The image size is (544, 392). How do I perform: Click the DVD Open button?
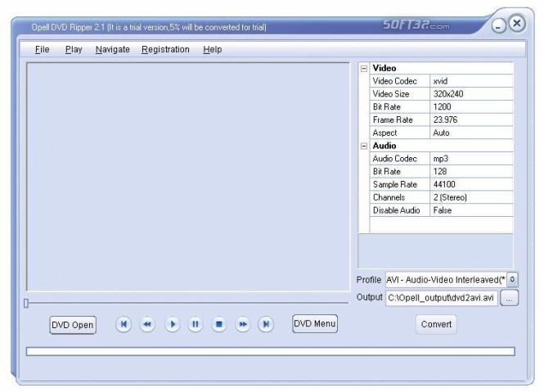[x=73, y=325]
